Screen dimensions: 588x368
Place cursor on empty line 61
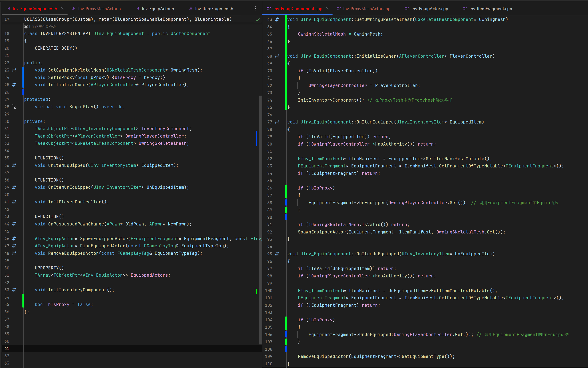coord(122,348)
